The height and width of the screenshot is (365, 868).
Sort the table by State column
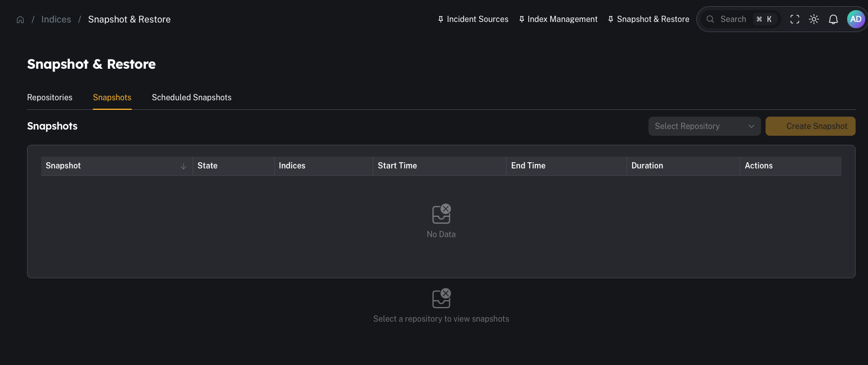click(x=207, y=166)
